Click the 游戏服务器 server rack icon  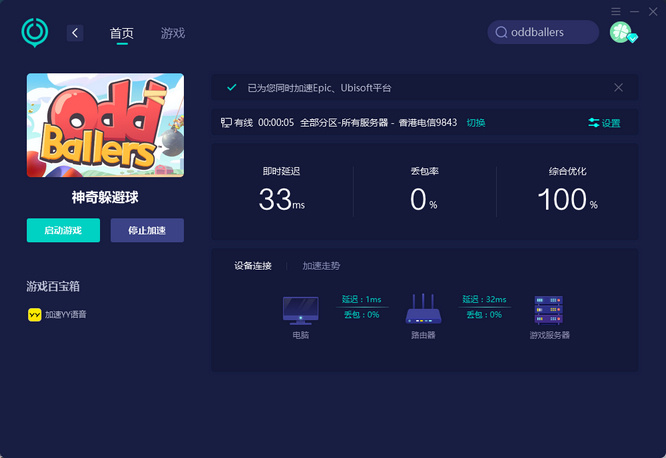point(549,310)
